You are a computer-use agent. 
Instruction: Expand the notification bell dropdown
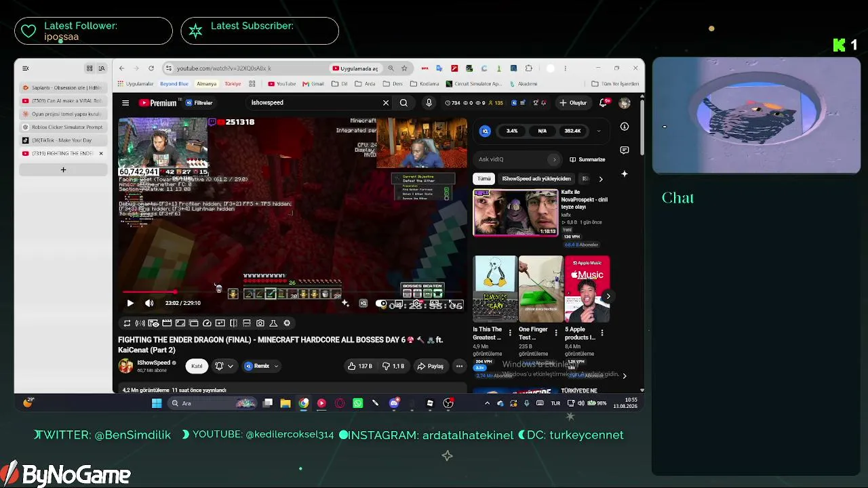(x=231, y=366)
